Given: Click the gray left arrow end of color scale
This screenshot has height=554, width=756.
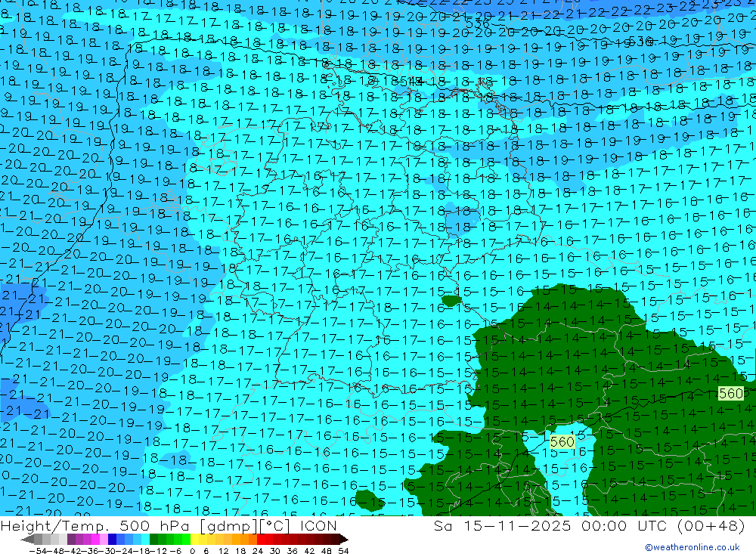Looking at the screenshot, I should pyautogui.click(x=27, y=540).
